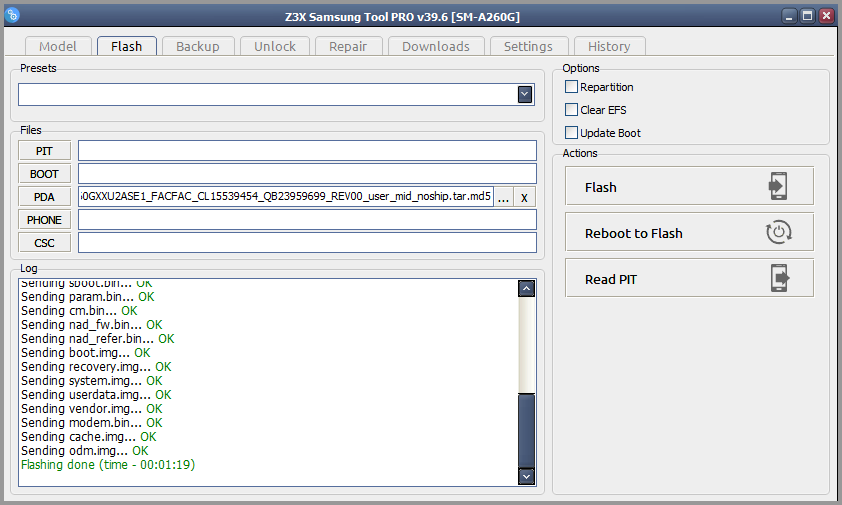Image resolution: width=842 pixels, height=505 pixels.
Task: Focus the PIT file path field
Action: 307,151
